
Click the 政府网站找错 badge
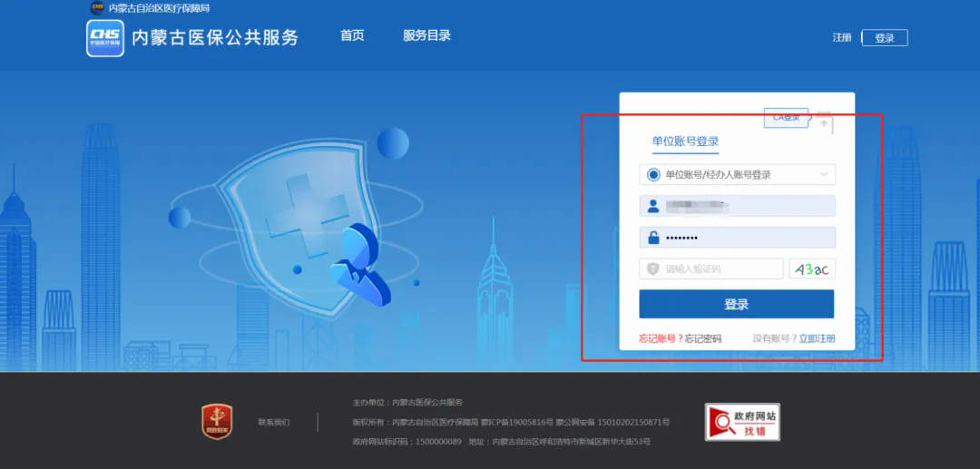[742, 422]
